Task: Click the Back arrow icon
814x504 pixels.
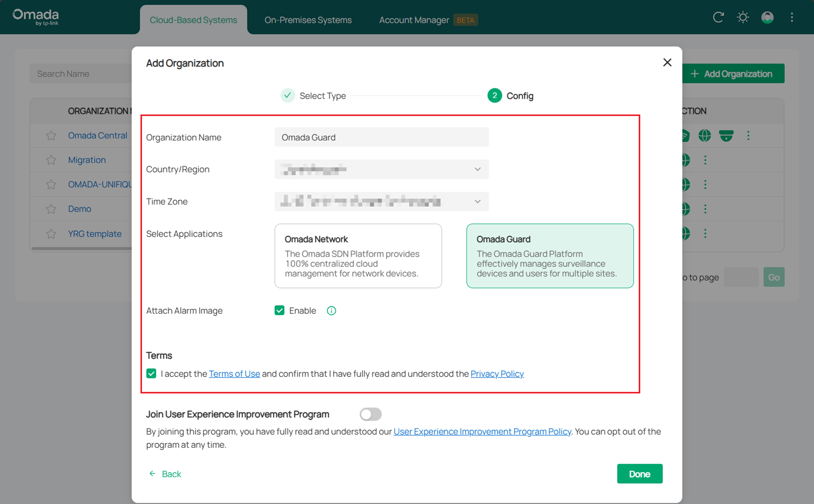Action: 152,474
